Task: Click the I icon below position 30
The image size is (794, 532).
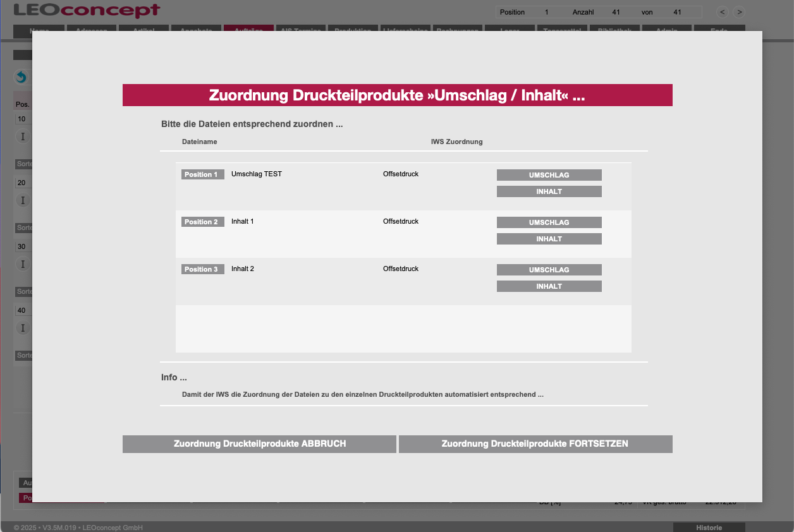Action: tap(23, 264)
